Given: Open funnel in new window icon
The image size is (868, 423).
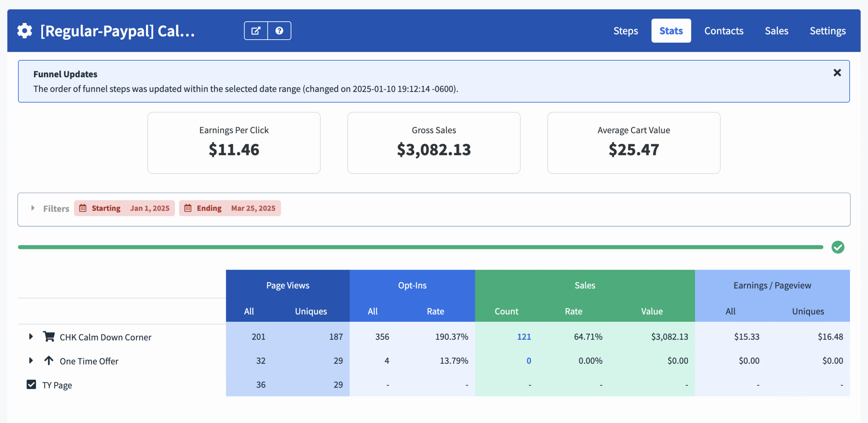Looking at the screenshot, I should 256,31.
